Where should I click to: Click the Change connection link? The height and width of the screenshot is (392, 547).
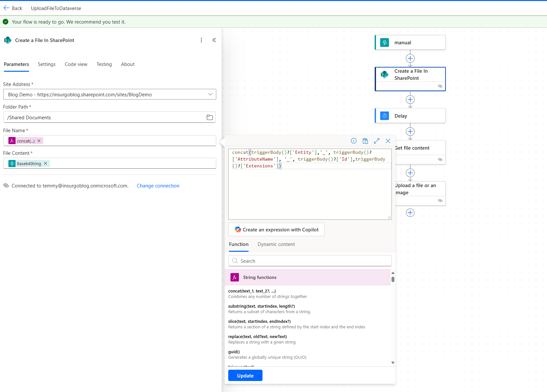158,186
